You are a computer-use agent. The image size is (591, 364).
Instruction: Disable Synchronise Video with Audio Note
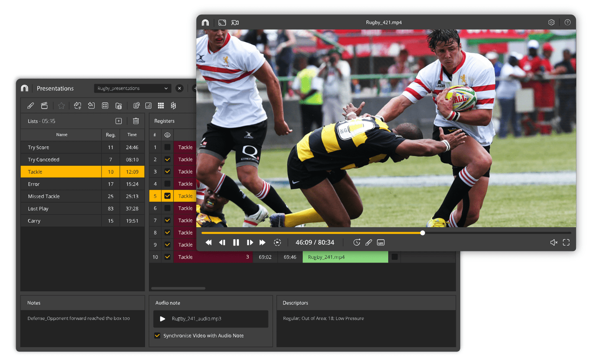pyautogui.click(x=157, y=335)
